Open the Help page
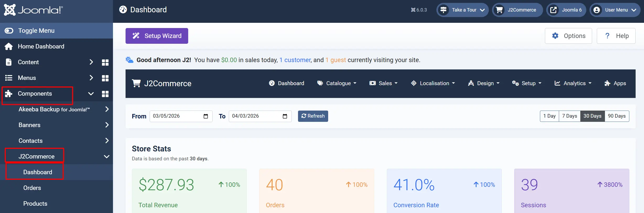The width and height of the screenshot is (644, 213). pyautogui.click(x=616, y=36)
